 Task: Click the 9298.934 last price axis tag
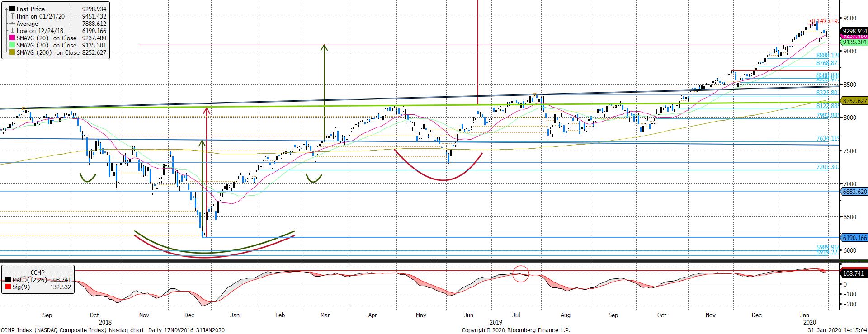coord(853,31)
